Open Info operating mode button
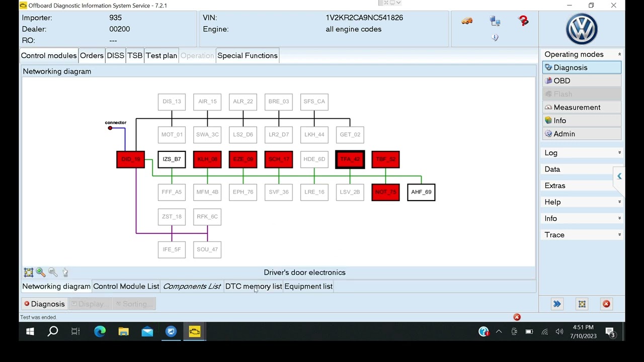The width and height of the screenshot is (644, 362). coord(582,121)
